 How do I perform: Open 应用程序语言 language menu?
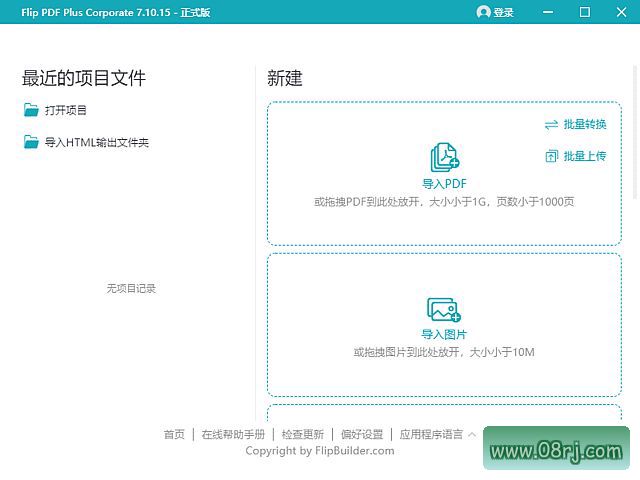click(431, 434)
